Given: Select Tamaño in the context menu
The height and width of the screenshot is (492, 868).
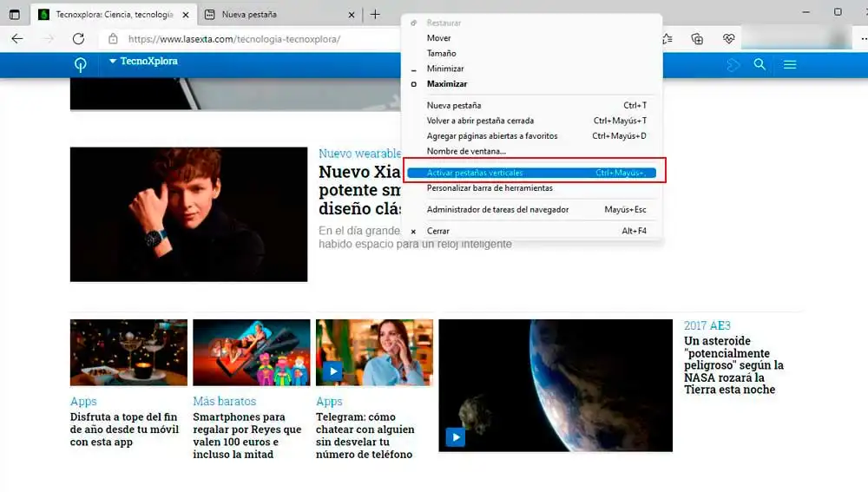Looking at the screenshot, I should click(x=441, y=53).
